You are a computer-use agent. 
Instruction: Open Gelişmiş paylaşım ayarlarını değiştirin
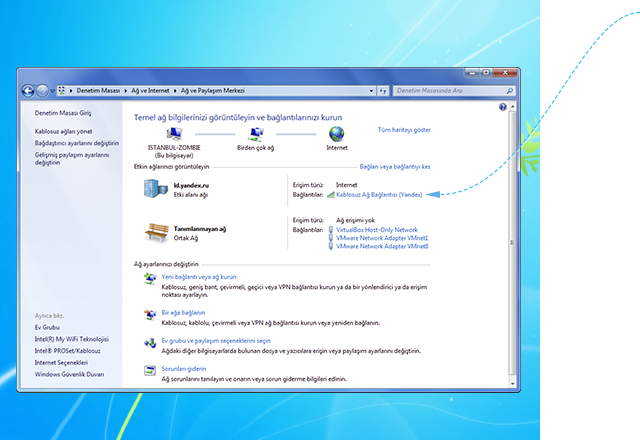72,159
